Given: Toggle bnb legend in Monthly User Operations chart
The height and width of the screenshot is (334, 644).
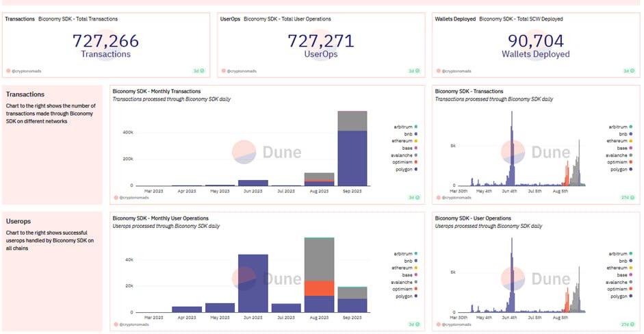Looking at the screenshot, I should coord(411,261).
